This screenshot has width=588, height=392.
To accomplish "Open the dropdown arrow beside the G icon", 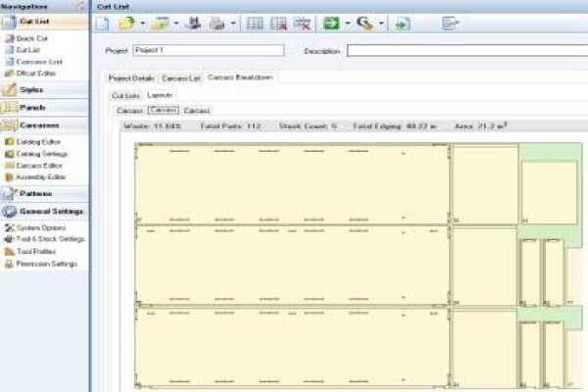I will (x=381, y=24).
